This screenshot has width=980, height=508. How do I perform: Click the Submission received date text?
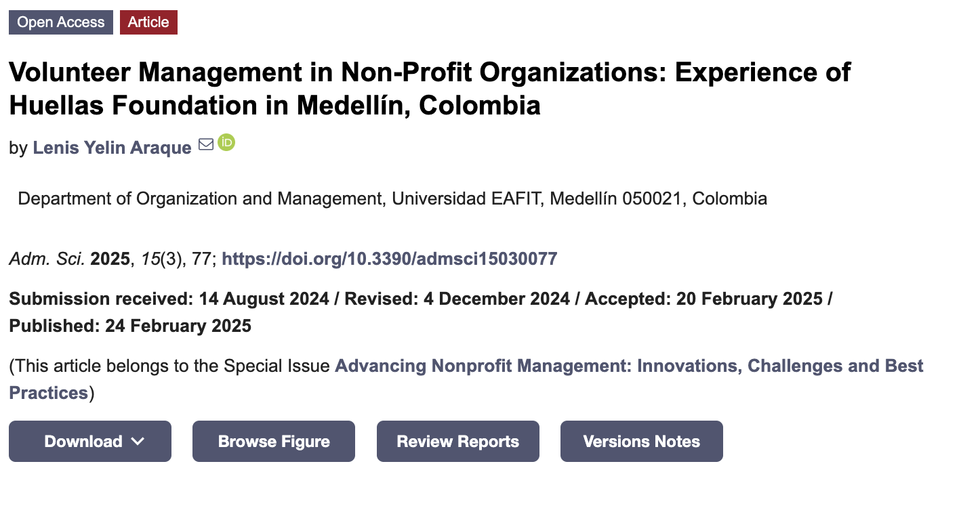169,299
